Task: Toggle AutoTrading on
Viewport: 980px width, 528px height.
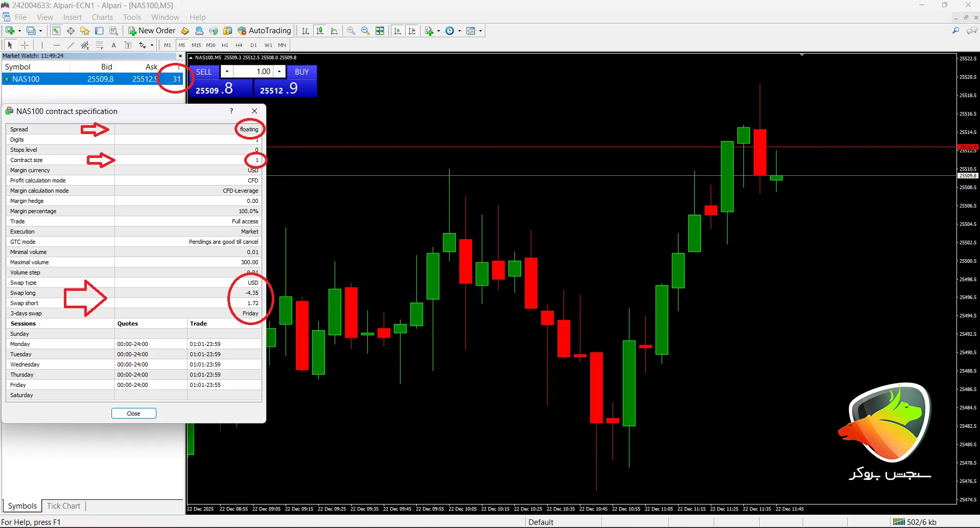Action: pos(264,31)
